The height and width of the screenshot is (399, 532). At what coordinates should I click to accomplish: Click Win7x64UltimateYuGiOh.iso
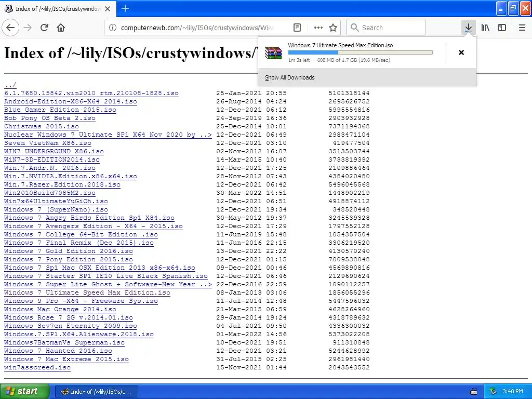coord(56,201)
